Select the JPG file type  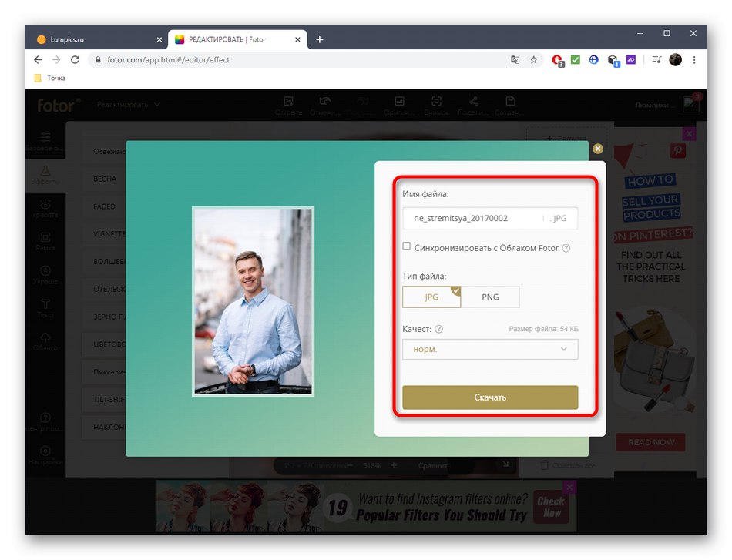pos(431,297)
